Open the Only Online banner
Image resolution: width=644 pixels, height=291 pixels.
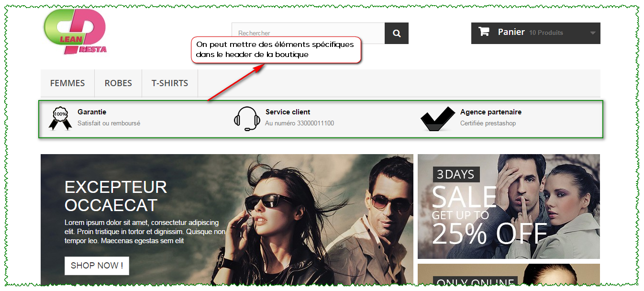point(509,275)
